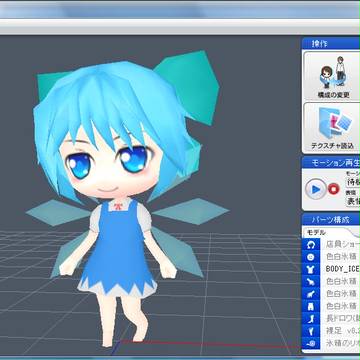The height and width of the screenshot is (360, 360).
Task: Select the face part icon
Action: (x=311, y=257)
